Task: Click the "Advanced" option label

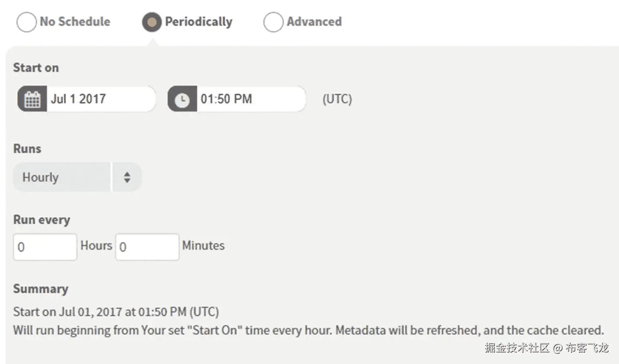Action: coord(314,22)
